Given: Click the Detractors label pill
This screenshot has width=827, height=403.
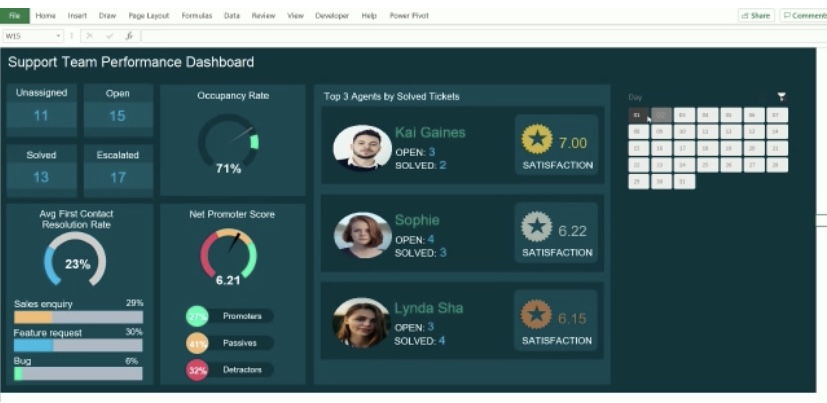Looking at the screenshot, I should (x=242, y=370).
